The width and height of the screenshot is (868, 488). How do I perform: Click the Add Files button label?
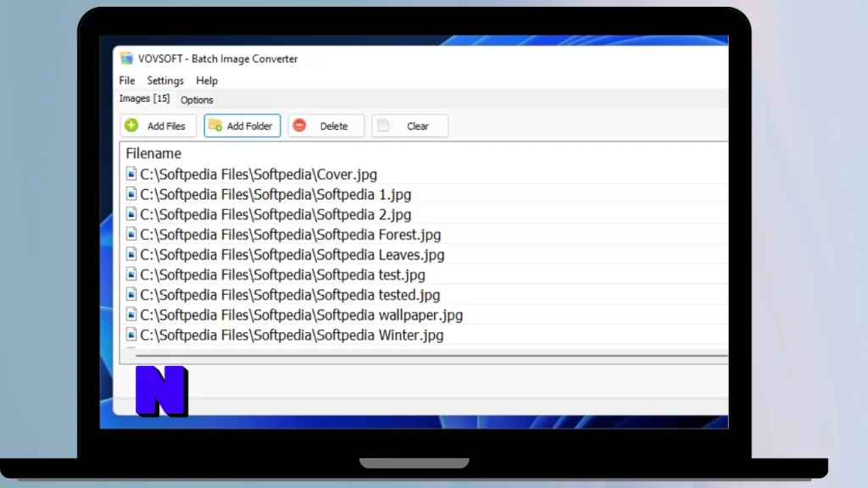[x=166, y=126]
